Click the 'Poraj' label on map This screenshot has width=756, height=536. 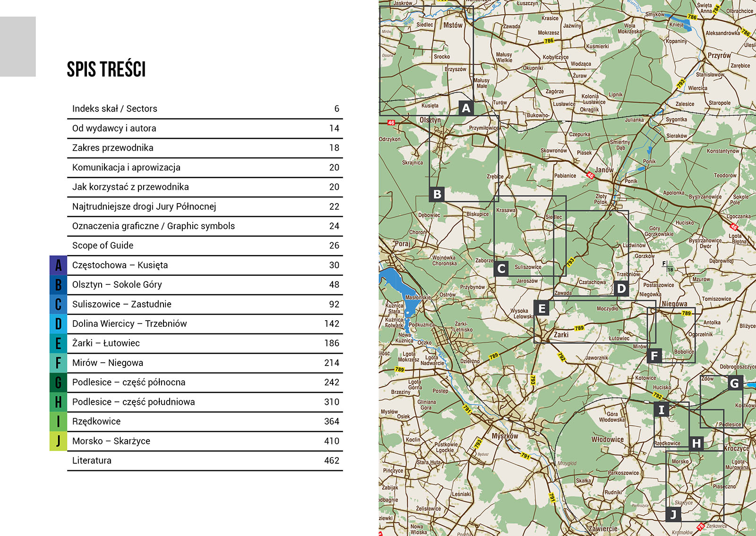[403, 244]
